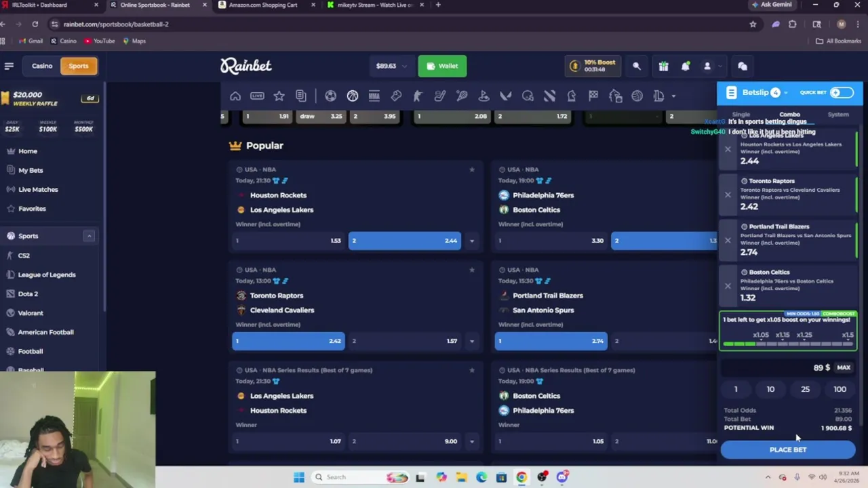Select Lakers odds 2.44
This screenshot has height=488, width=868.
(405, 241)
